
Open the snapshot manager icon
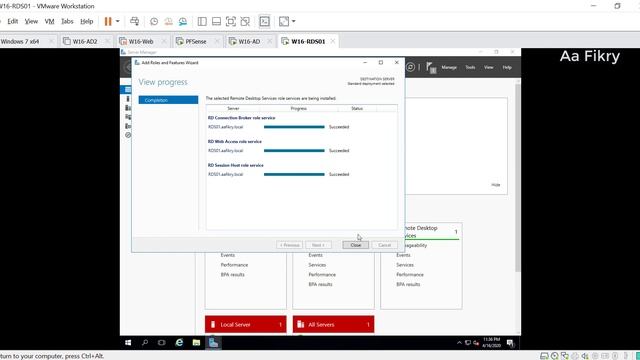click(x=182, y=21)
